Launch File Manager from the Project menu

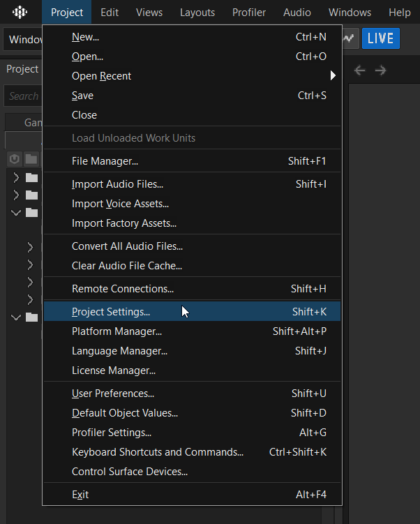pos(105,161)
